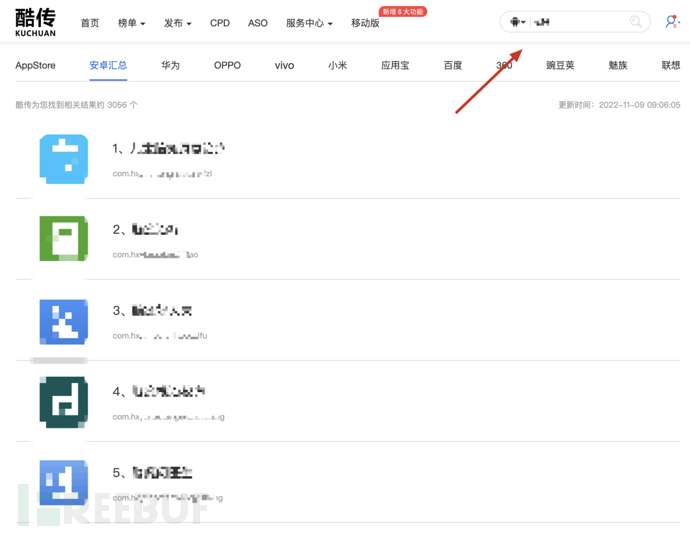The height and width of the screenshot is (533, 690).
Task: Open the 移动版 menu item
Action: 365,23
